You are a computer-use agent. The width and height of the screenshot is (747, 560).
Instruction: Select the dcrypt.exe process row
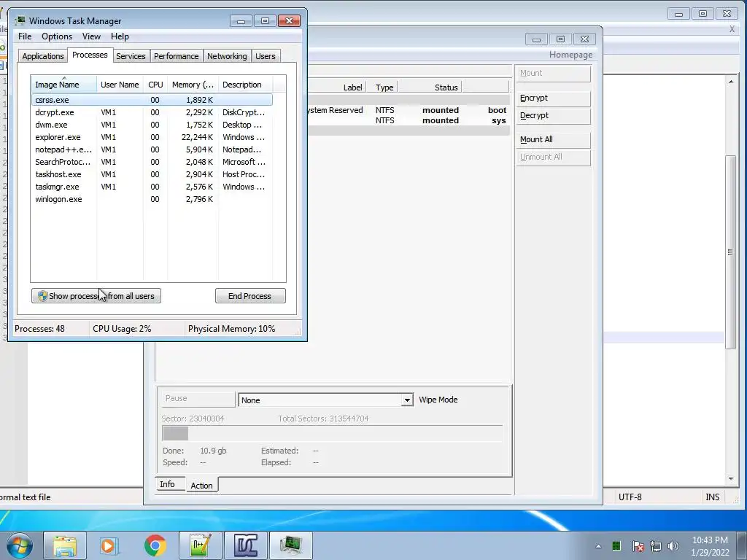tap(152, 112)
